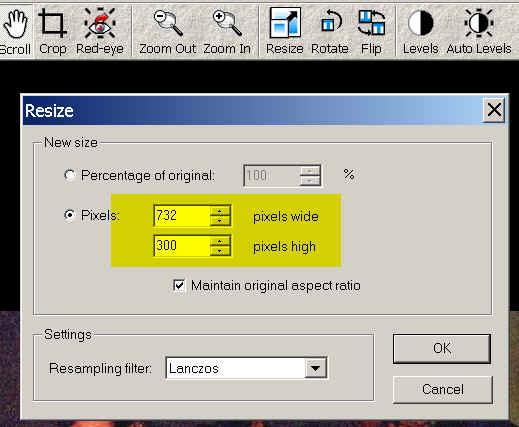The width and height of the screenshot is (519, 427).
Task: Confirm the resize with OK
Action: [442, 348]
